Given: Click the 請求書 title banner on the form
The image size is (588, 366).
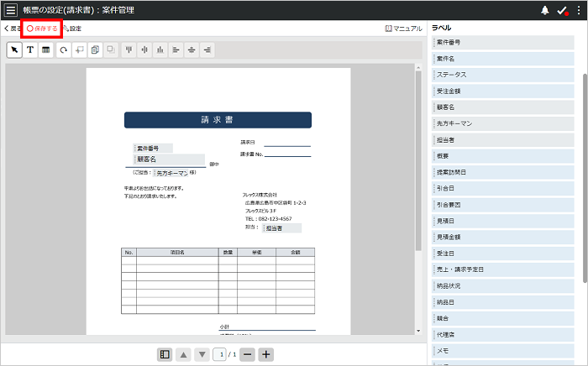Looking at the screenshot, I should 218,120.
